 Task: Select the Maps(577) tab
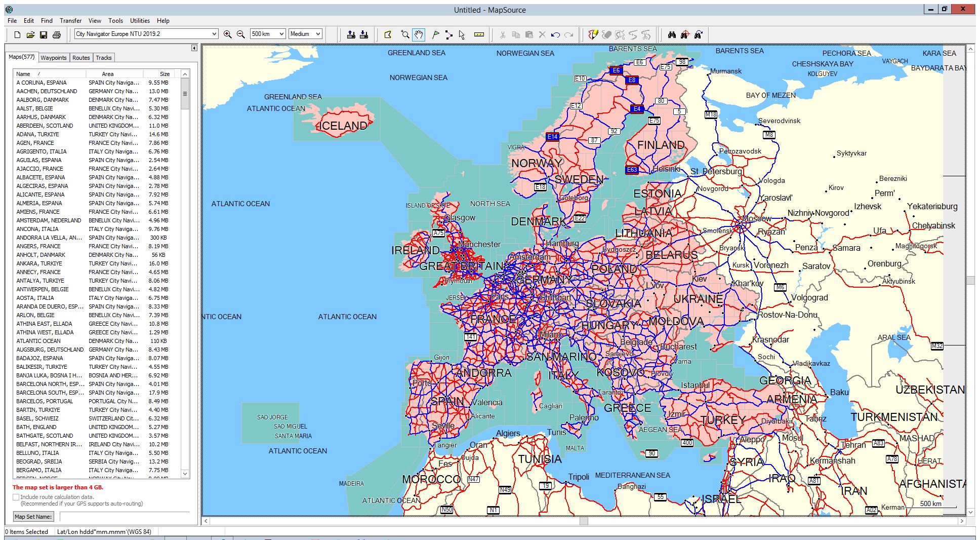tap(22, 57)
